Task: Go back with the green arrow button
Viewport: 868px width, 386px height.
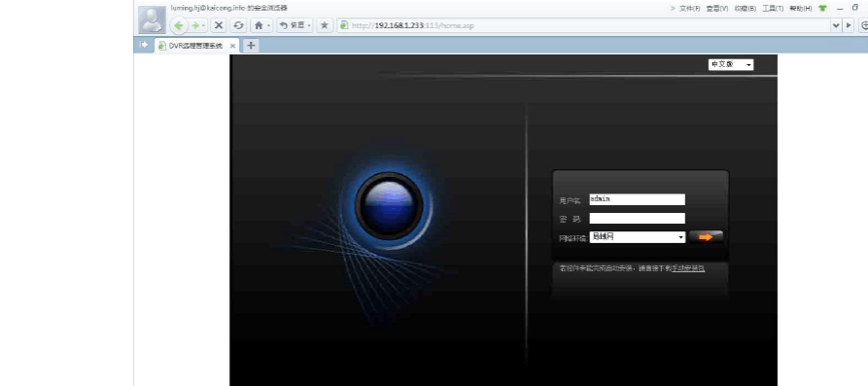Action: 178,25
